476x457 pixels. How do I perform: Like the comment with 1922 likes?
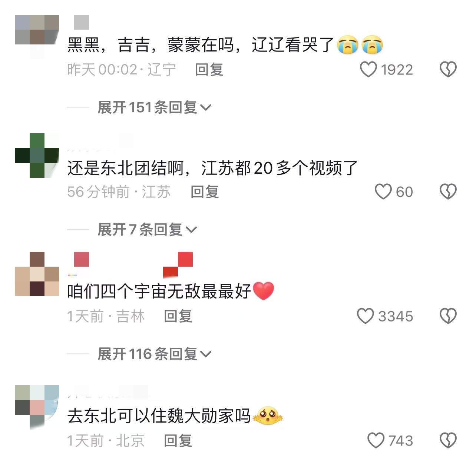[x=368, y=69]
